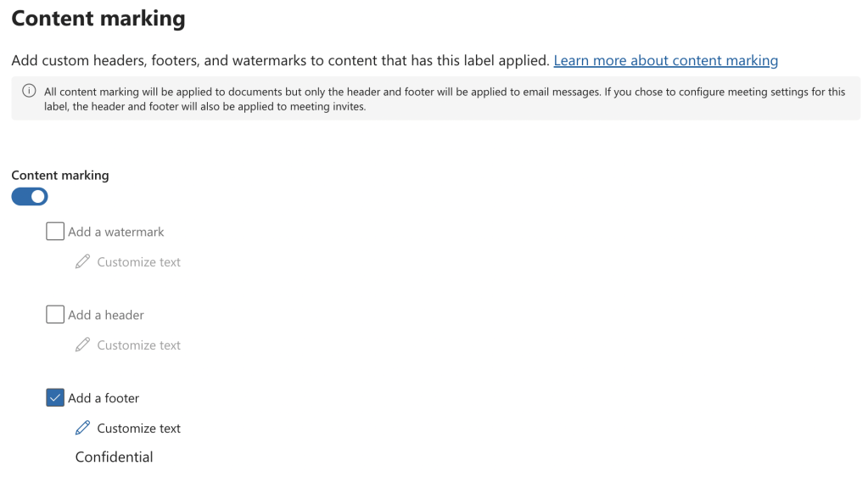Click the Content marking label above the toggle

point(60,176)
